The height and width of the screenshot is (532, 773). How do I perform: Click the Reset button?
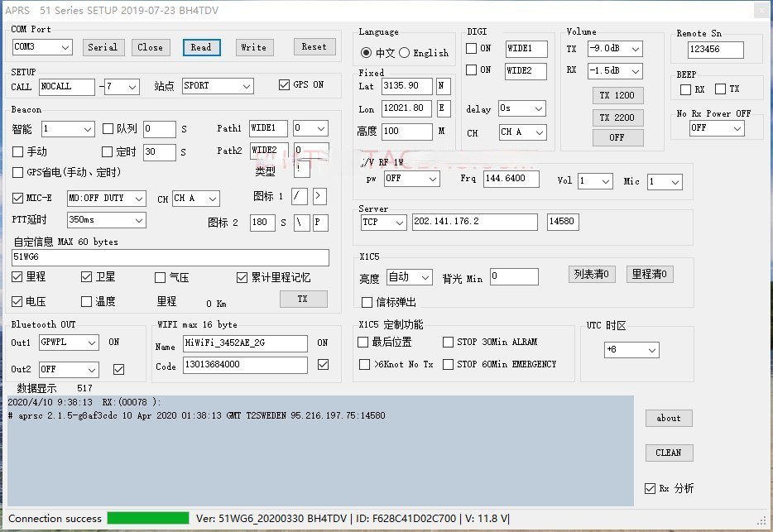(314, 47)
